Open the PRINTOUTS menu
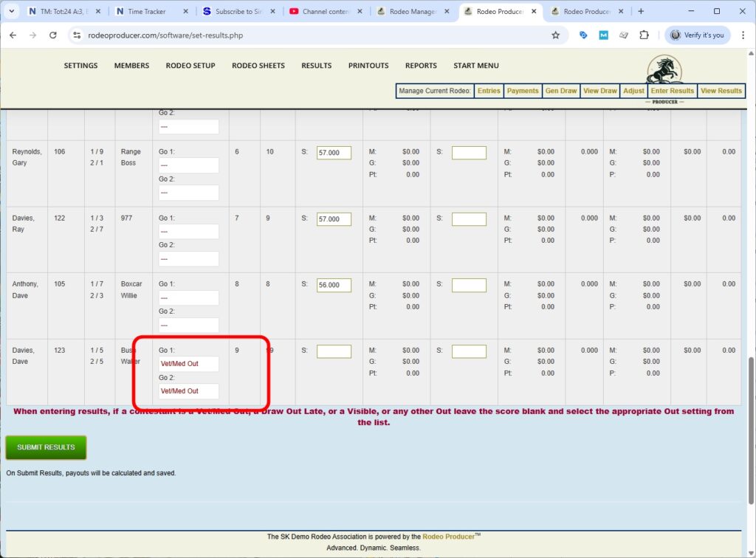 point(368,65)
